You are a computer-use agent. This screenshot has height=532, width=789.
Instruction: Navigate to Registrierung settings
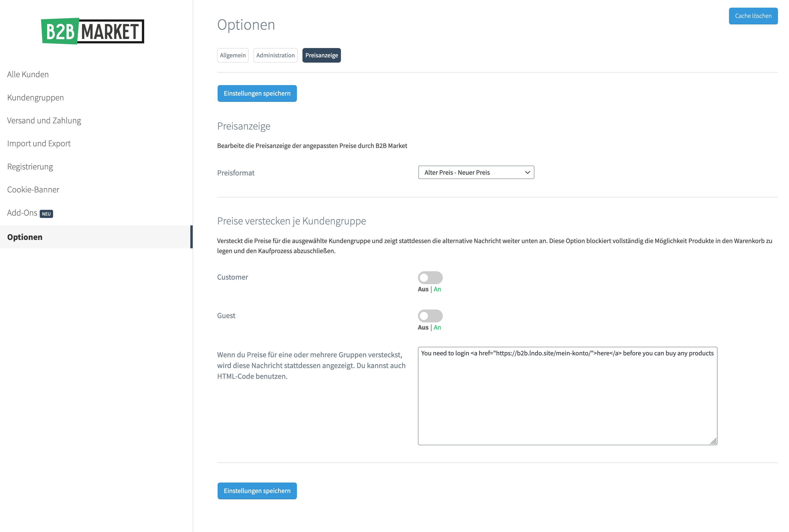point(30,166)
